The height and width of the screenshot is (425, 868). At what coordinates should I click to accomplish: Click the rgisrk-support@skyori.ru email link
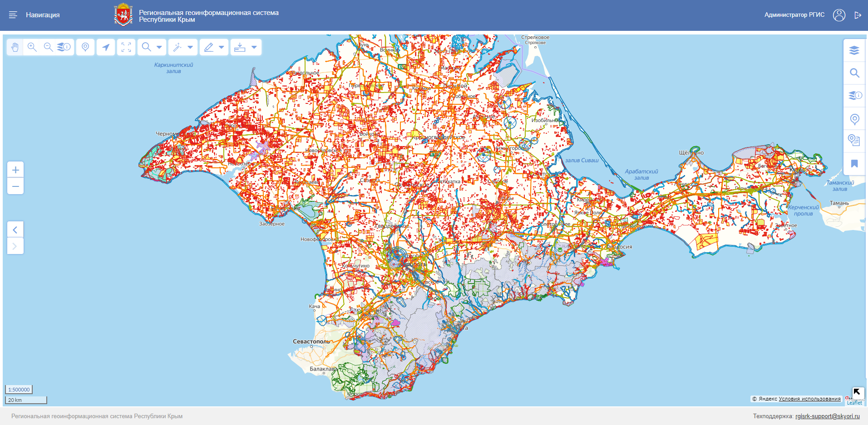point(827,416)
